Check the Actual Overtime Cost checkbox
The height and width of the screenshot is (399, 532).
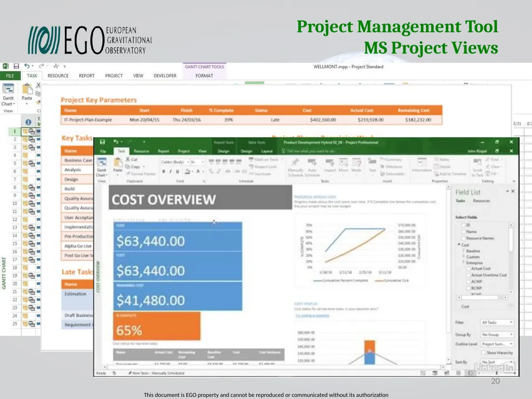pos(469,275)
